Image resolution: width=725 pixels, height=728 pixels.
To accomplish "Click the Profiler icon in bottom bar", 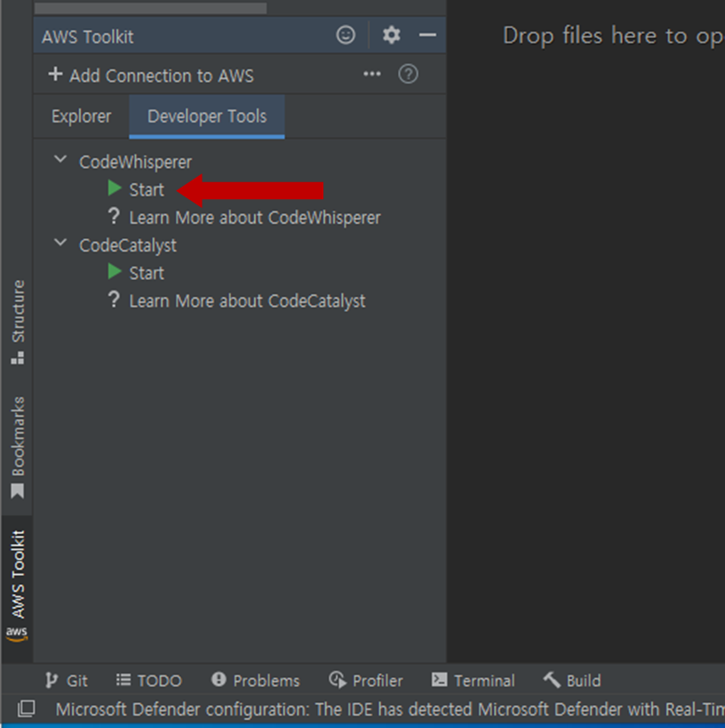I will [338, 680].
